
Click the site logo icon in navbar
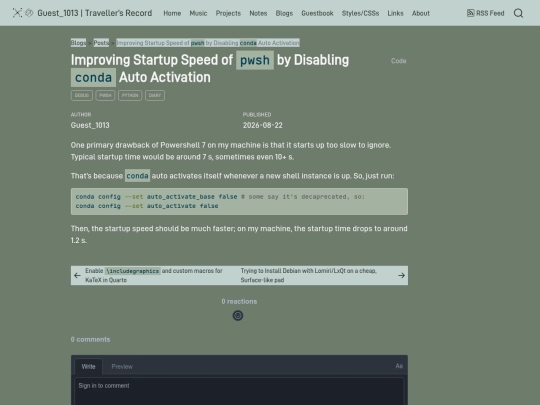(x=17, y=13)
